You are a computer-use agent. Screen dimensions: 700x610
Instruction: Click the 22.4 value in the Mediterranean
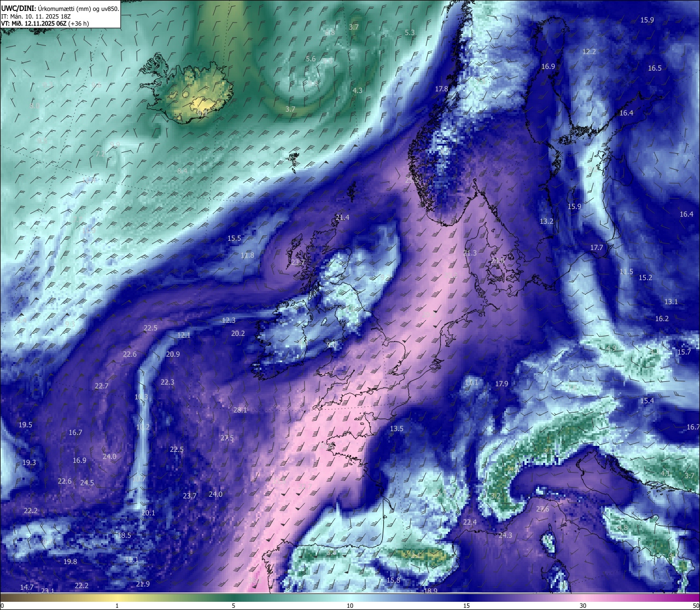point(470,522)
